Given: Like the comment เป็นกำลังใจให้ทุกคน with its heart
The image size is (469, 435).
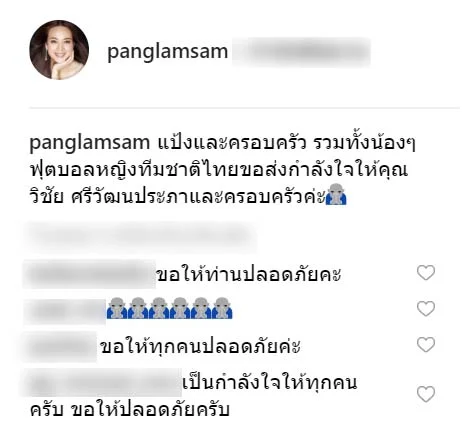Looking at the screenshot, I should (426, 394).
